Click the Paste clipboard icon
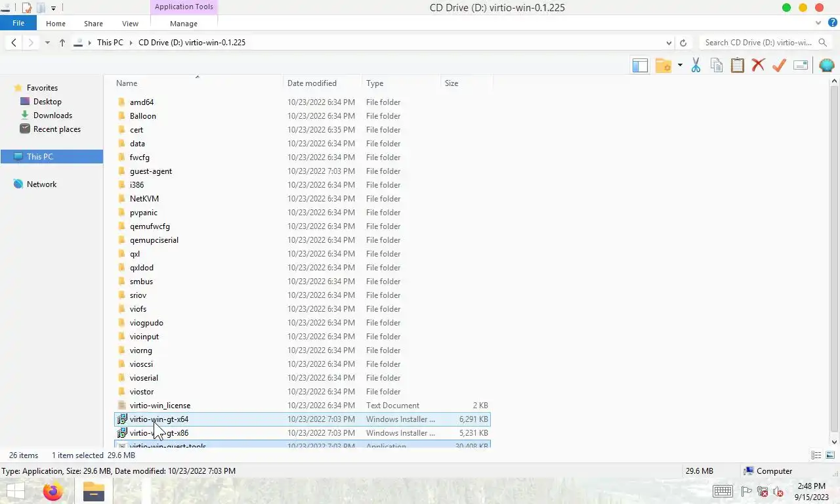The image size is (840, 504). click(738, 66)
